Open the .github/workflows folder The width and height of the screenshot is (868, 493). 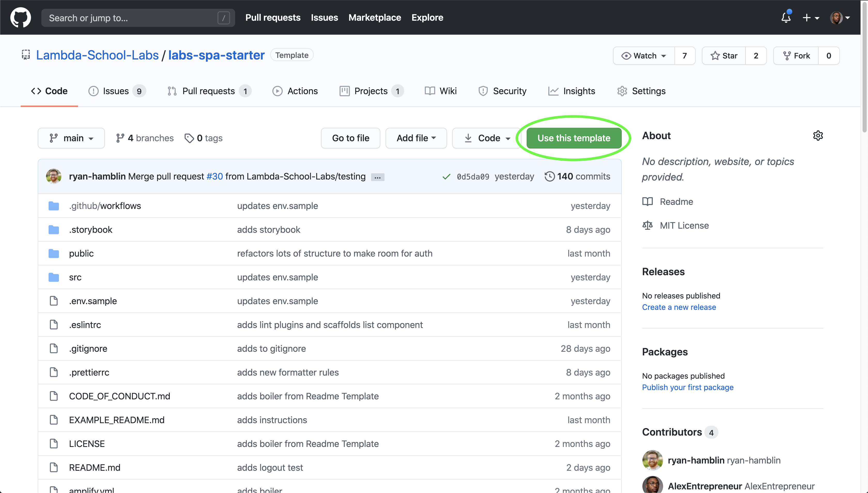click(105, 206)
